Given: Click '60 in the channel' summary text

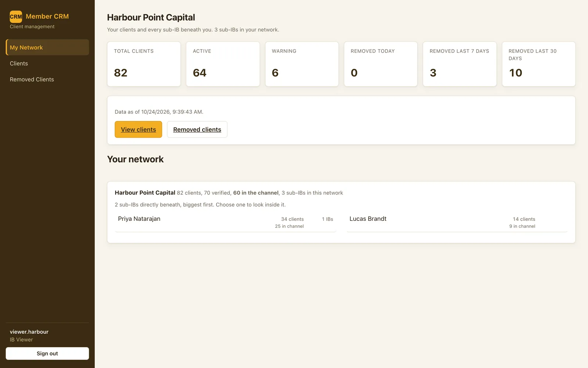Looking at the screenshot, I should pos(256,193).
